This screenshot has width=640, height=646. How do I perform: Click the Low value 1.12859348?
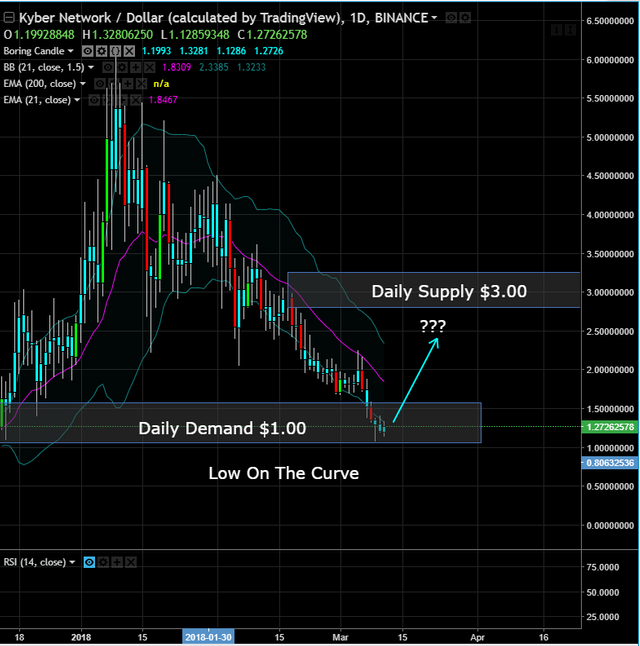click(199, 35)
